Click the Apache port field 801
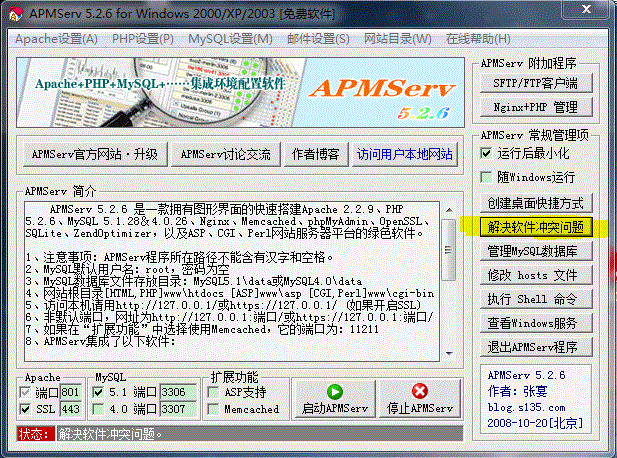 70,392
